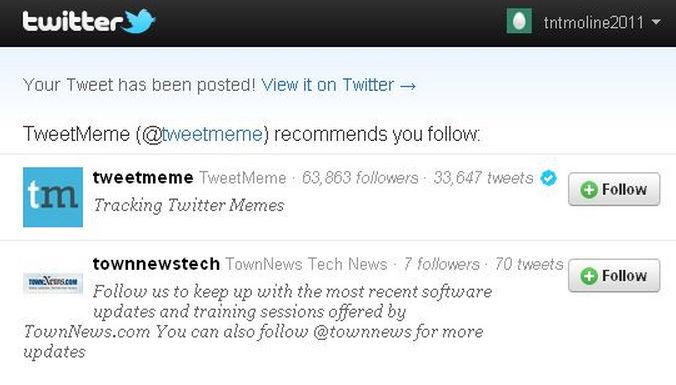This screenshot has height=385, width=676.
Task: Click green plus icon on townnewstech Follow
Action: click(589, 276)
